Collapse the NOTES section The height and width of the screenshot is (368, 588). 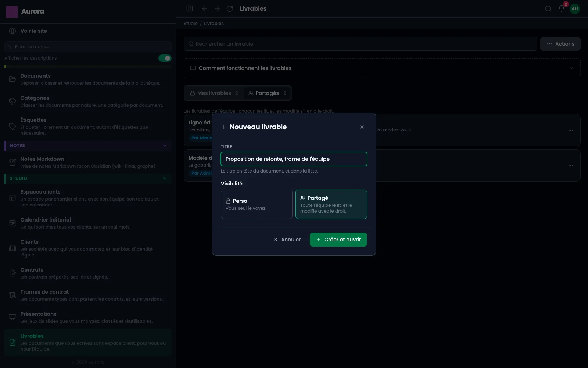(88, 146)
